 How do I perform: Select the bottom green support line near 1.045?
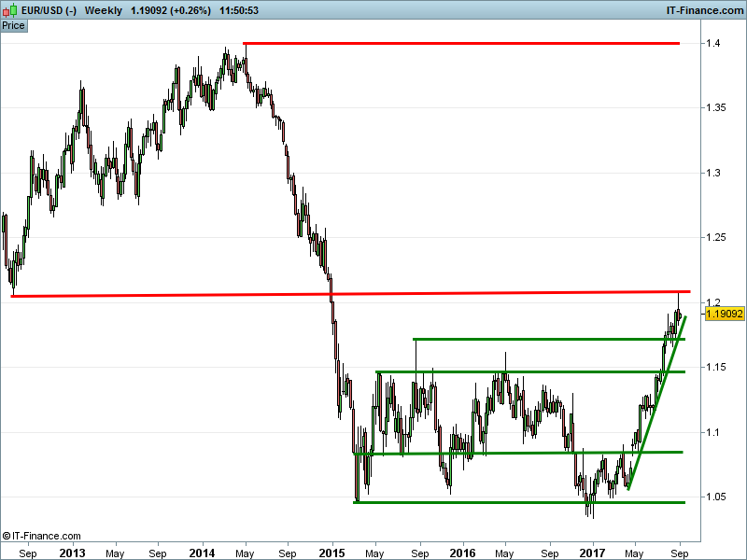point(519,502)
